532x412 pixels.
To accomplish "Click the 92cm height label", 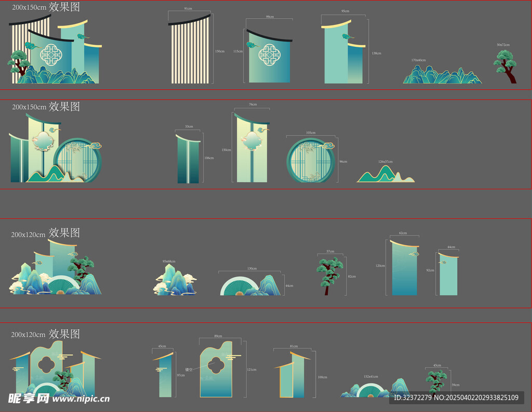I will [430, 271].
